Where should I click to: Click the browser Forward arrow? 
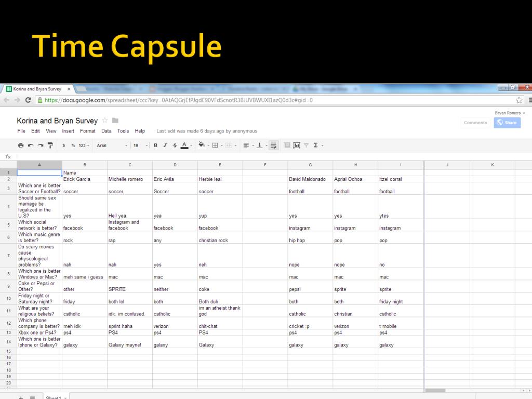17,100
